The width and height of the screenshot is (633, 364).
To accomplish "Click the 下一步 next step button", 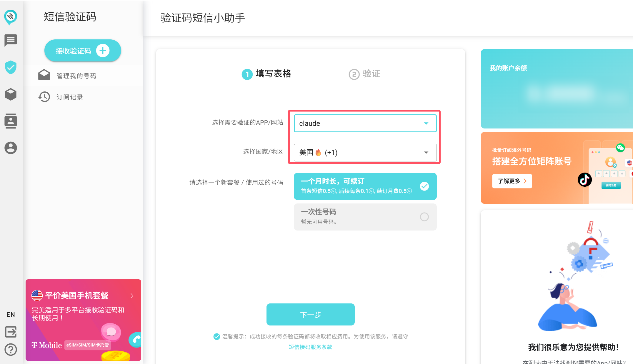I will (310, 315).
